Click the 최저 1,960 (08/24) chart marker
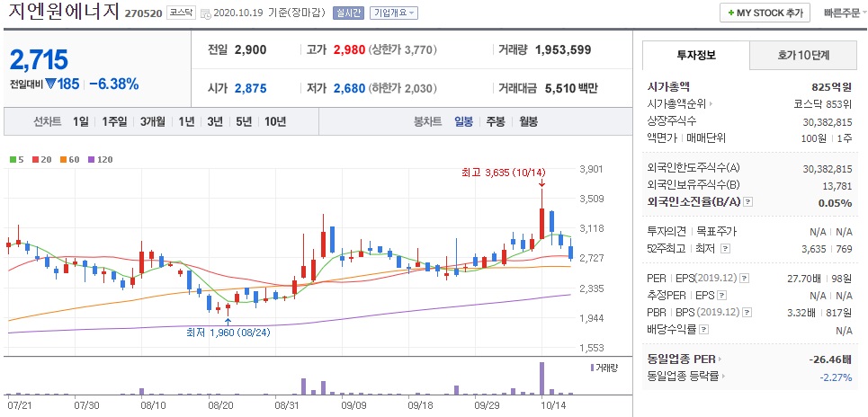The width and height of the screenshot is (868, 417). point(228,333)
